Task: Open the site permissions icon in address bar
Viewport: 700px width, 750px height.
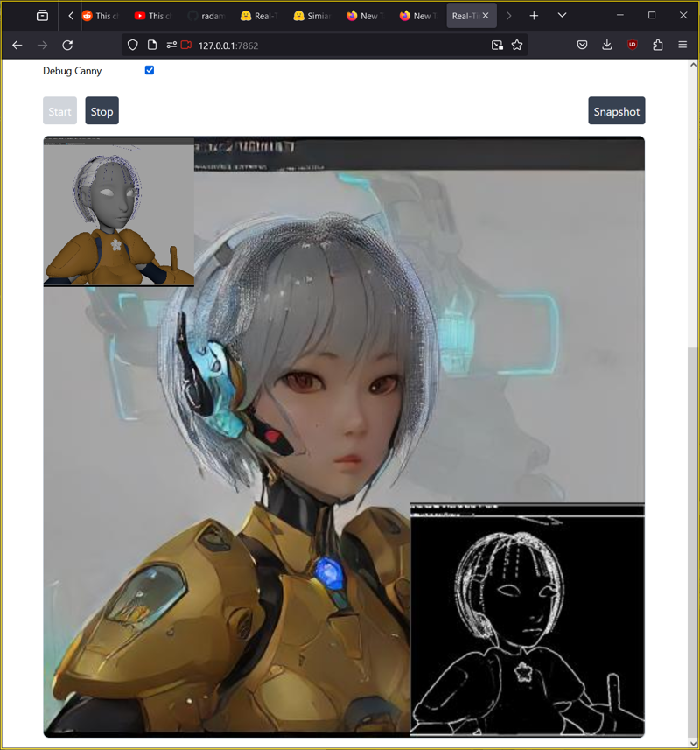Action: [x=171, y=45]
